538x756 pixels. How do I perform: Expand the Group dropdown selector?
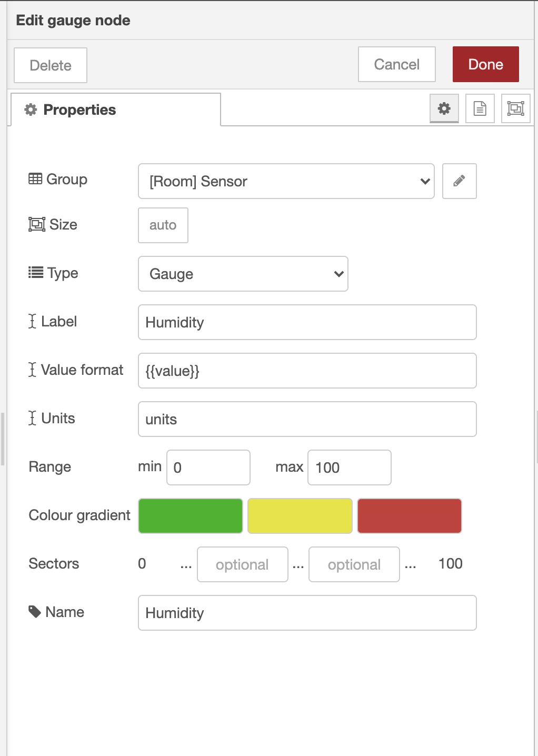(x=286, y=181)
